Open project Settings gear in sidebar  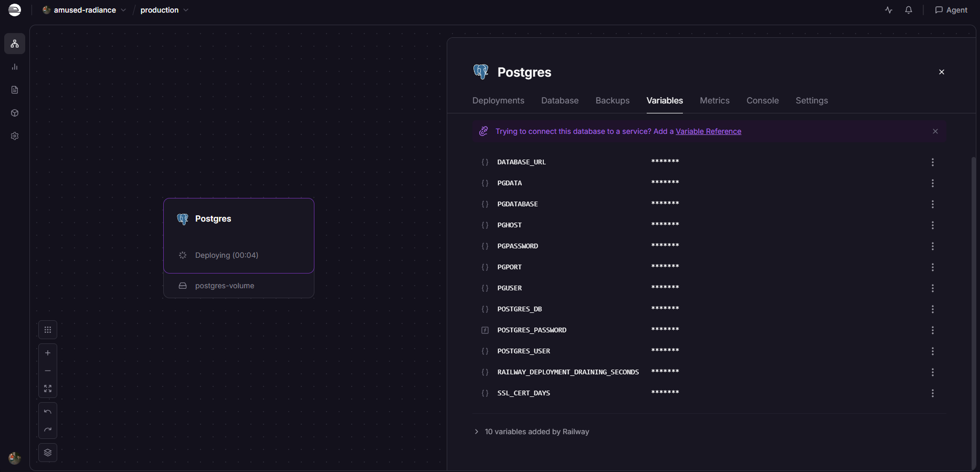pyautogui.click(x=15, y=136)
